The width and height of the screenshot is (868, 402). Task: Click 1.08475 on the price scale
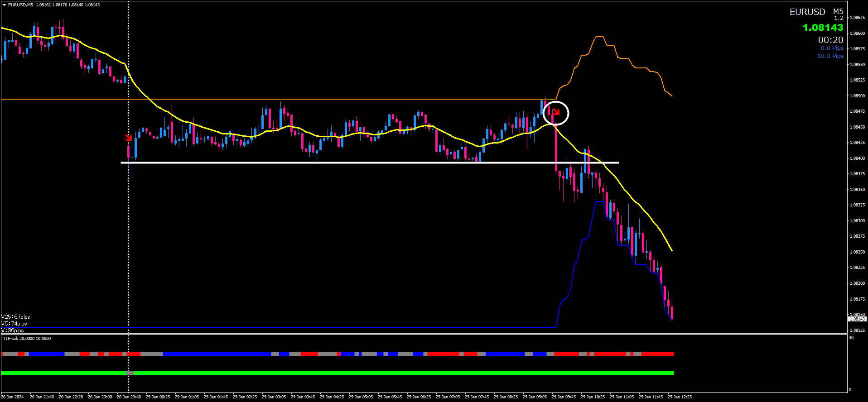857,111
